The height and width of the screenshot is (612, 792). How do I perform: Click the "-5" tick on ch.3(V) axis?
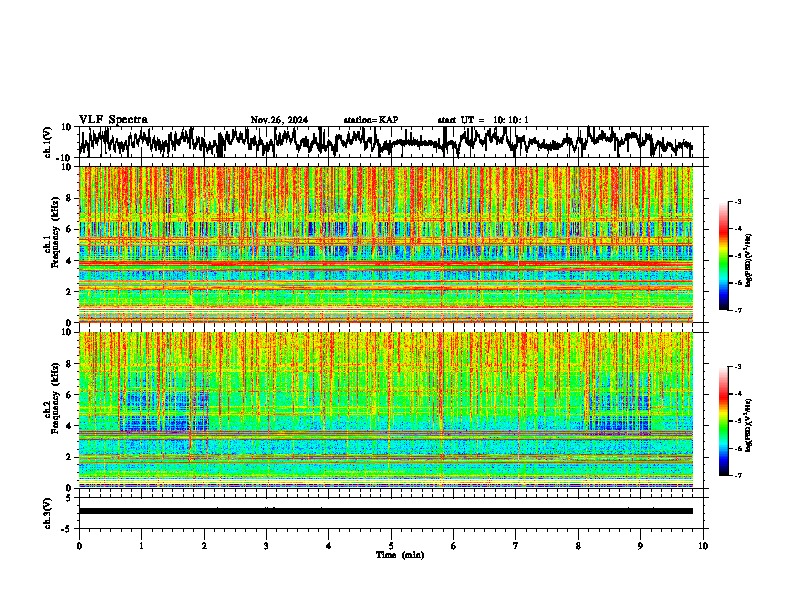coord(68,529)
